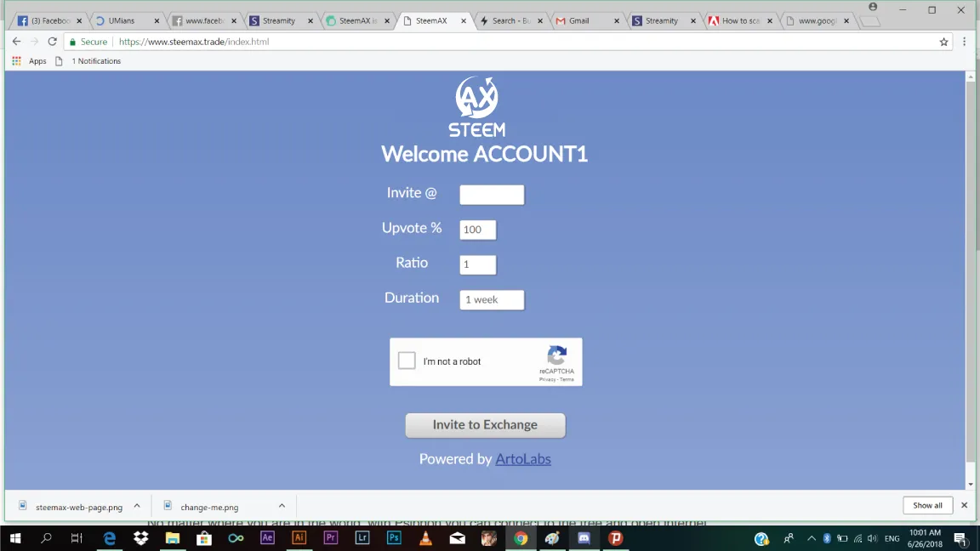
Task: Launch Adobe After Effects from taskbar
Action: click(x=267, y=538)
